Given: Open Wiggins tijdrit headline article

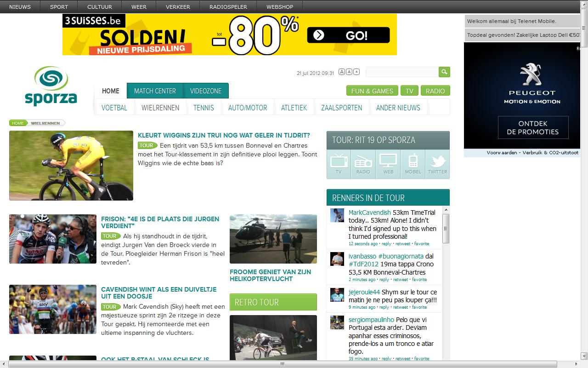Looking at the screenshot, I should [x=224, y=135].
